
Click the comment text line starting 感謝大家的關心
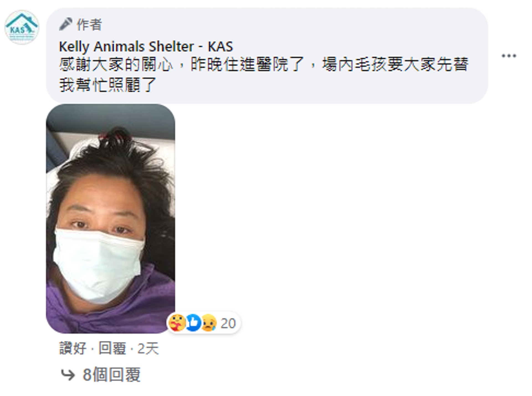click(x=264, y=64)
